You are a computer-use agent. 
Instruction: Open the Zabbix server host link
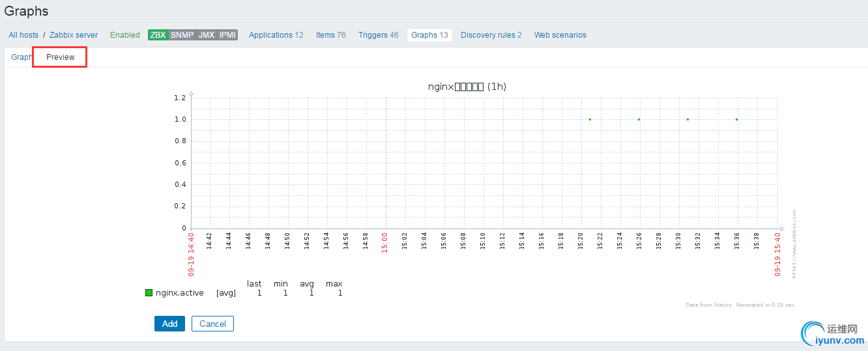[74, 35]
